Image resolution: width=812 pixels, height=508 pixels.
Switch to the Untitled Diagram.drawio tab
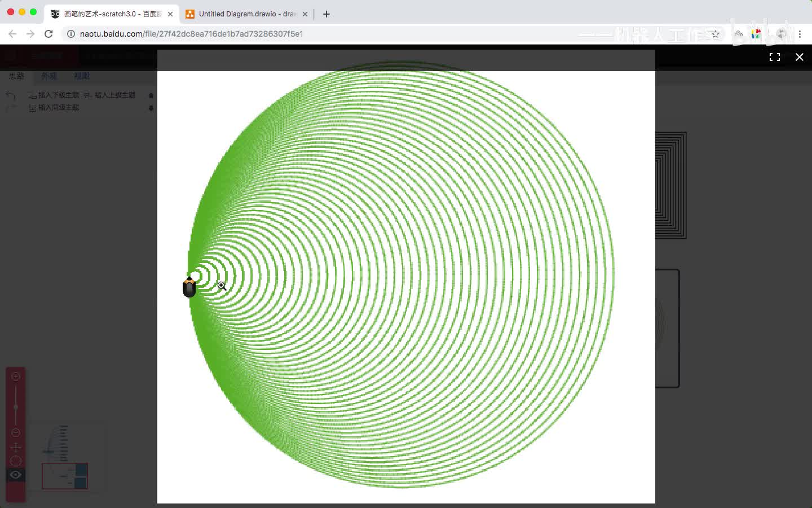(x=246, y=14)
